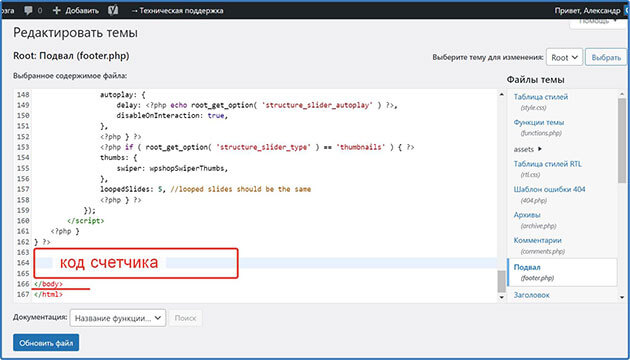Image resolution: width=630 pixels, height=360 pixels.
Task: Open the Таблица стилей RTL file link
Action: [x=548, y=164]
